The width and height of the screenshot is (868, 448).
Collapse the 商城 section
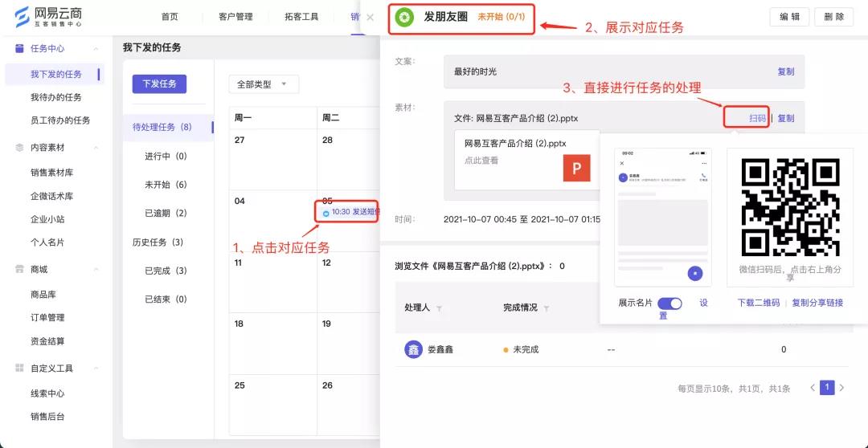pyautogui.click(x=96, y=269)
